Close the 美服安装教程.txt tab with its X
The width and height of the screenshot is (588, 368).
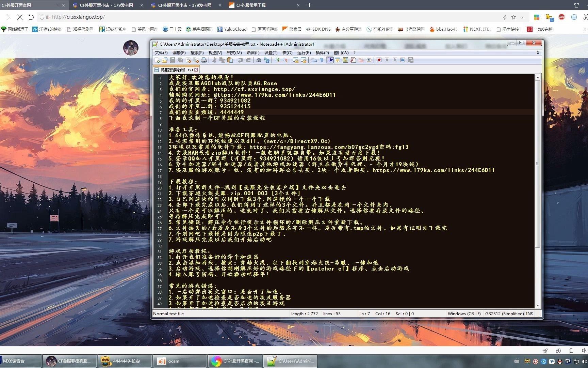click(x=196, y=70)
